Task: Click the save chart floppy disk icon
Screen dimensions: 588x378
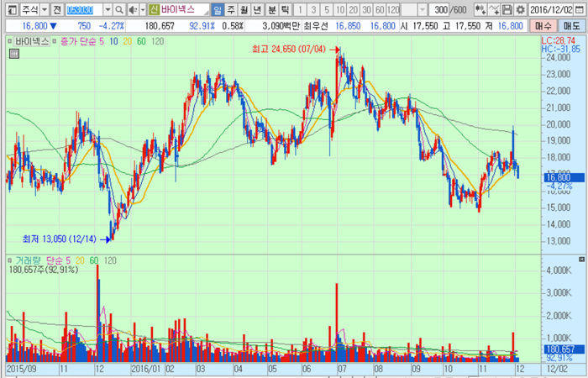Action: coord(507,9)
